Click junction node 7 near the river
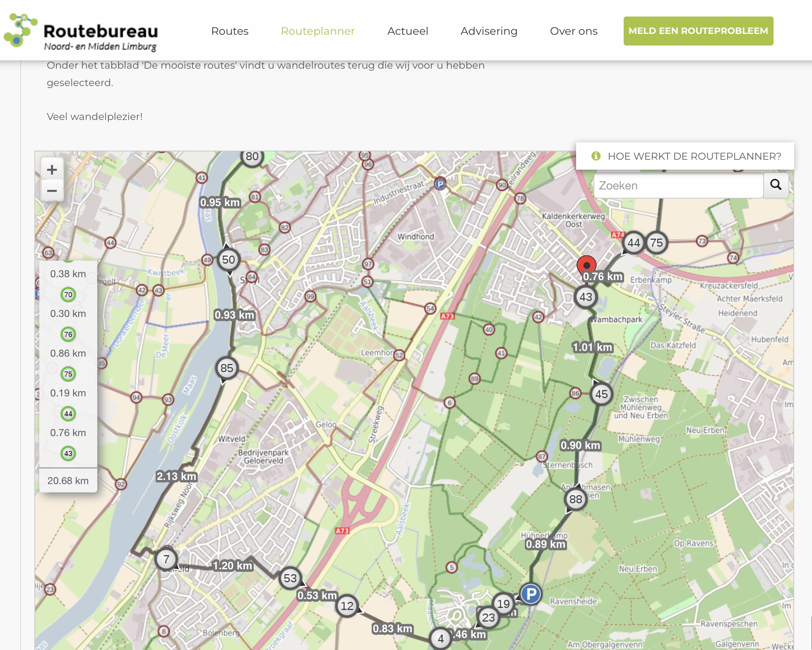This screenshot has height=650, width=812. tap(166, 559)
